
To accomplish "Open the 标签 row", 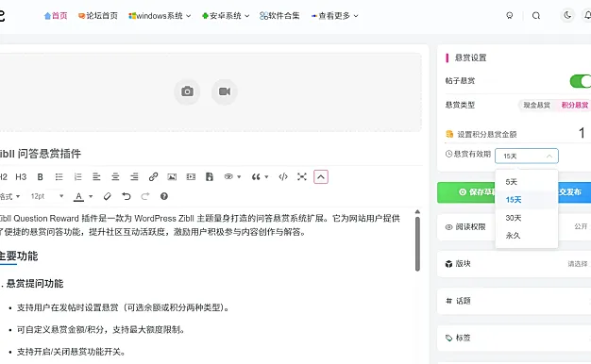I will coord(515,338).
